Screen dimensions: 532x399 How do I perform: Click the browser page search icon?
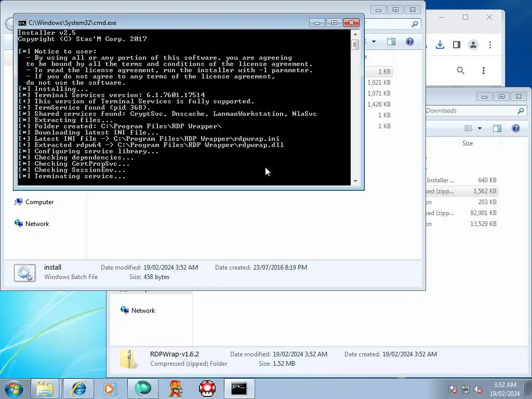click(460, 71)
